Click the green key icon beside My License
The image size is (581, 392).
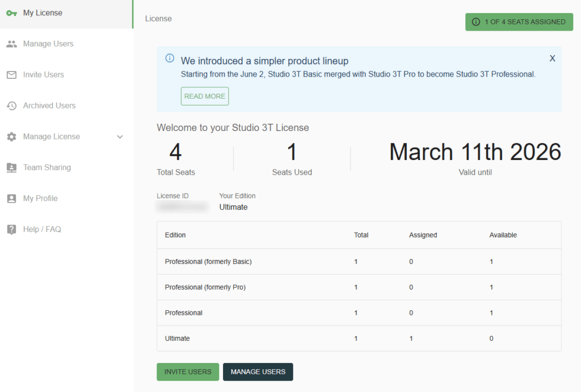tap(11, 13)
